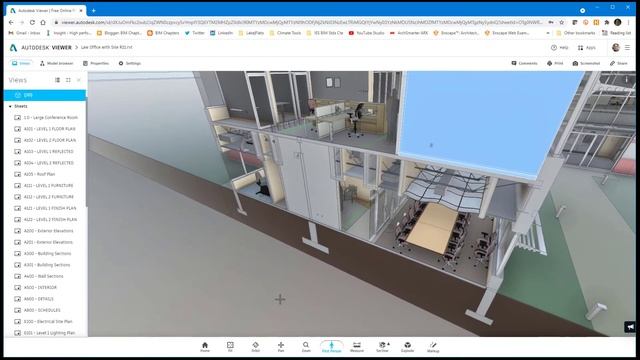Click the browser back button
This screenshot has height=360, width=640.
point(11,22)
